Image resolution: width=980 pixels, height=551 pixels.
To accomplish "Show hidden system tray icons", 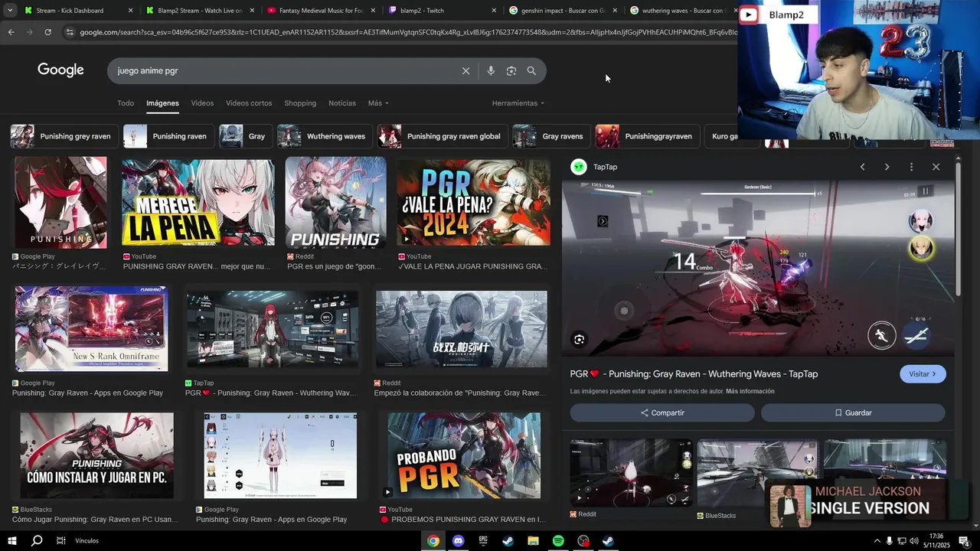I will pyautogui.click(x=877, y=541).
